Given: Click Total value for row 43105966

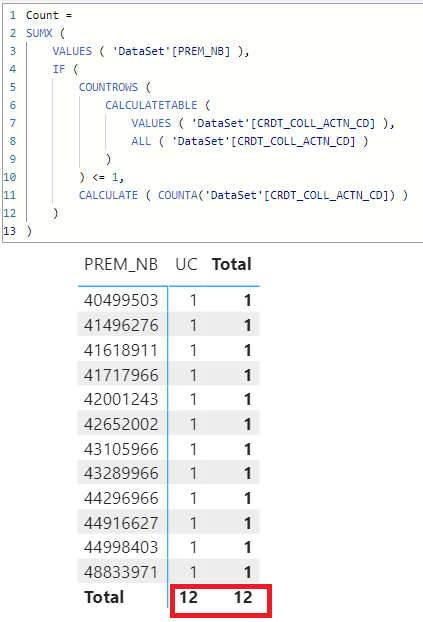Looking at the screenshot, I should (x=248, y=449).
